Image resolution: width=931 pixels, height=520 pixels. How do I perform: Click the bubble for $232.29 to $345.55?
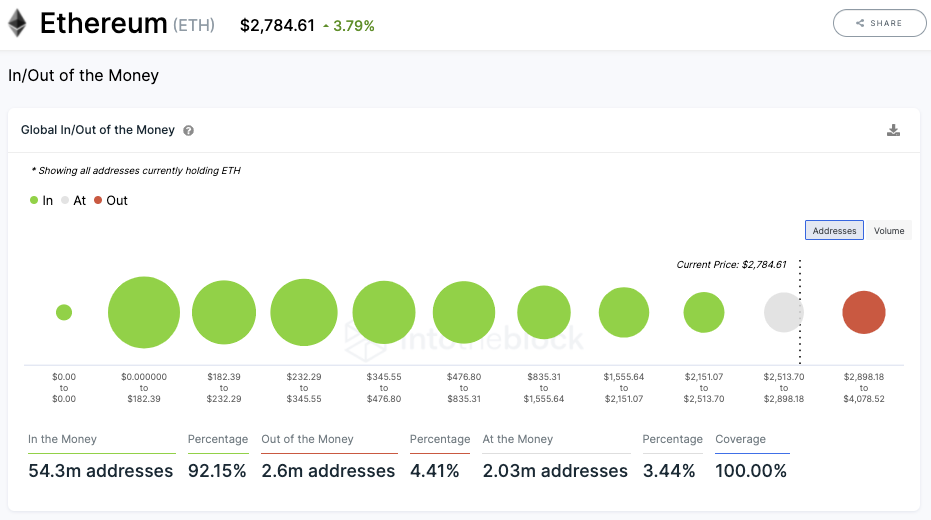click(304, 312)
